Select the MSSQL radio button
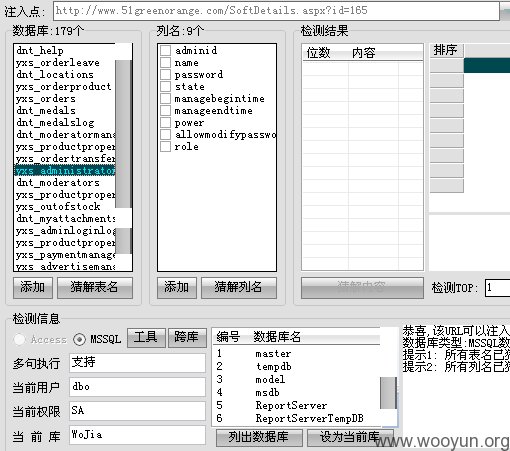 [79, 339]
